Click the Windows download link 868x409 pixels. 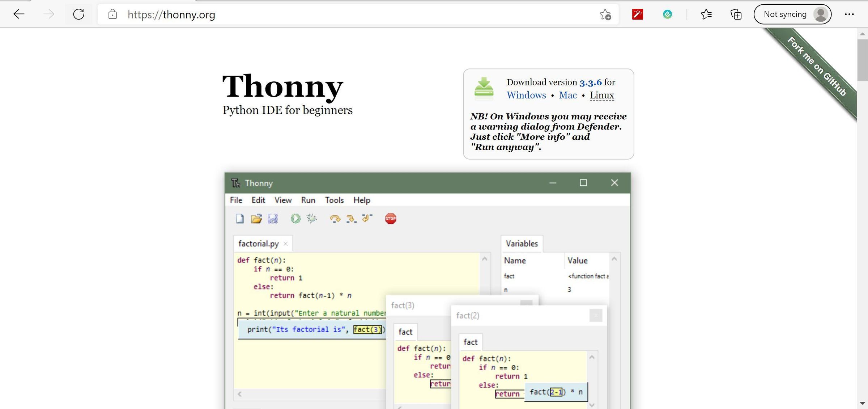[x=526, y=95]
